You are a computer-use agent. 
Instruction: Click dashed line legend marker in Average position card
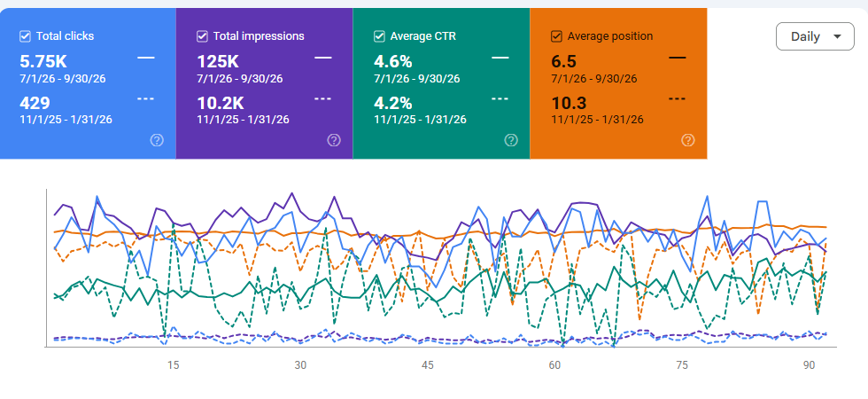[678, 99]
